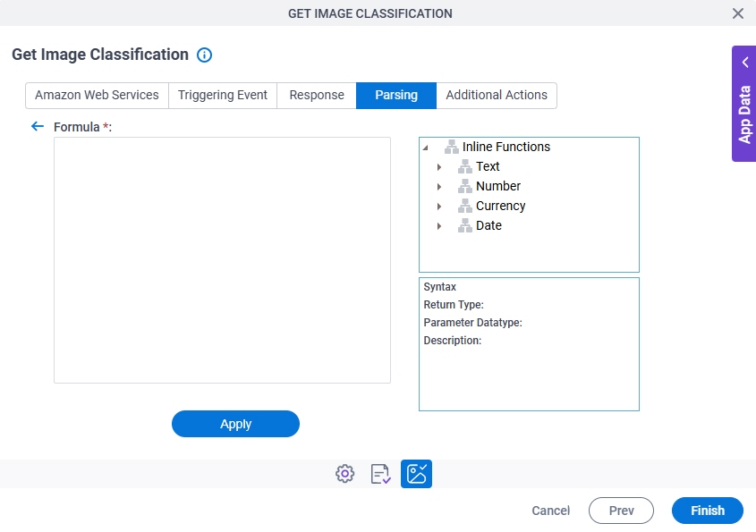Viewport: 756px width, 532px height.
Task: Open the Additional Actions tab
Action: coord(497,96)
